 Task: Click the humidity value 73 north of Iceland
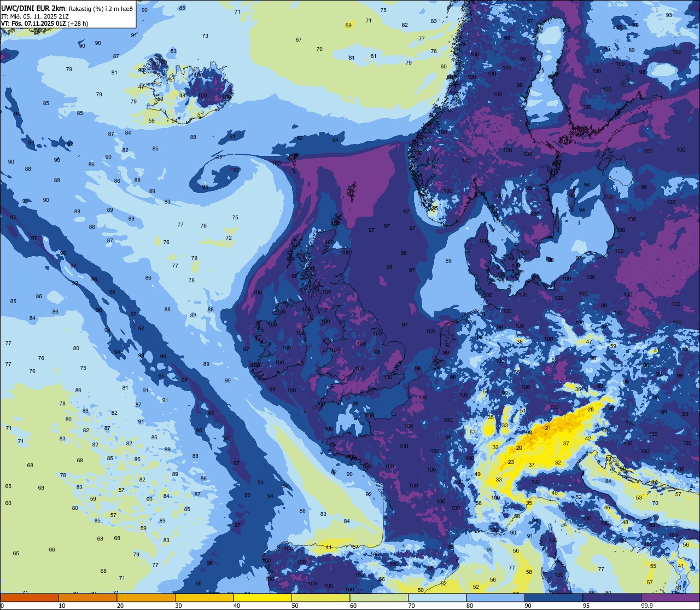coord(205,36)
